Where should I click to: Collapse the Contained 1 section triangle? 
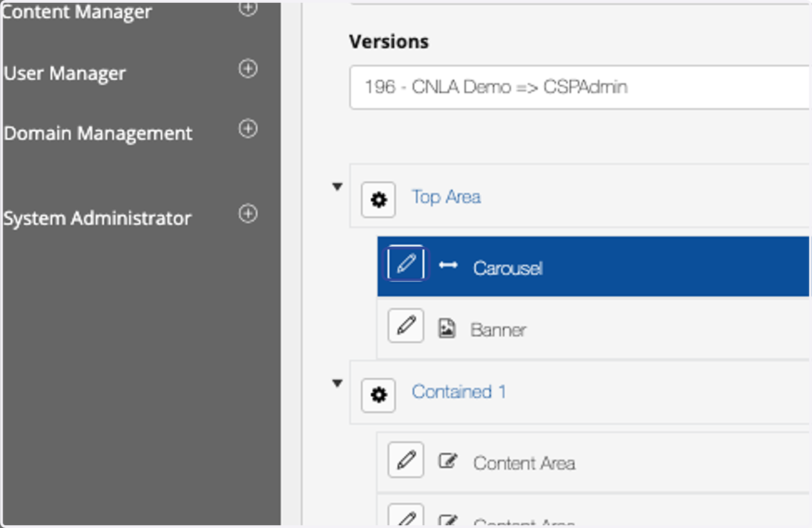(x=337, y=383)
